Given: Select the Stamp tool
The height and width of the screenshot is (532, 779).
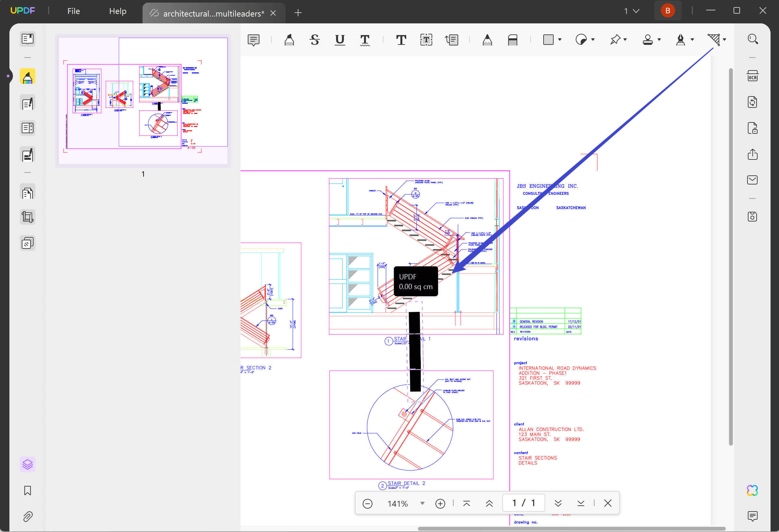Looking at the screenshot, I should (x=647, y=40).
